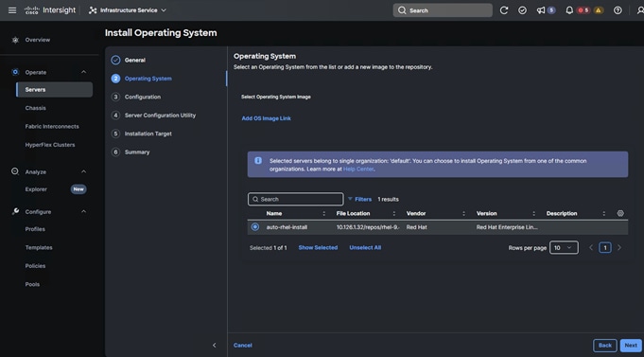644x357 pixels.
Task: Click the global Search field in top bar
Action: [443, 10]
